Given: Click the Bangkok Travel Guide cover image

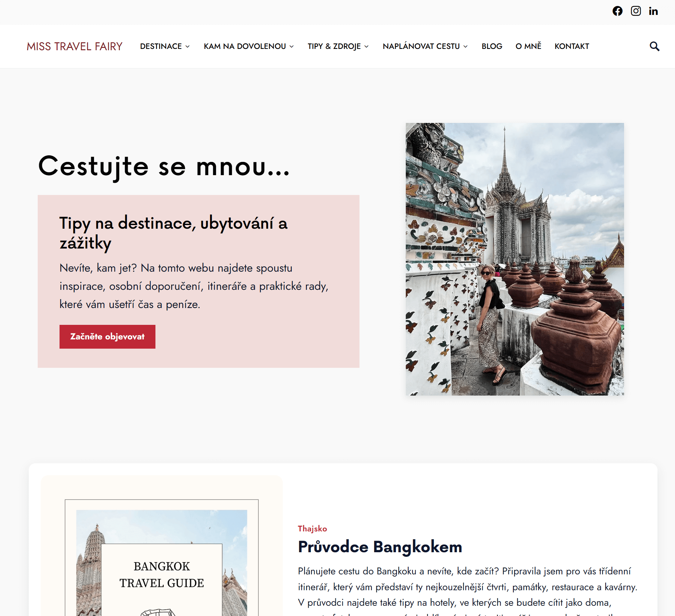Looking at the screenshot, I should pyautogui.click(x=162, y=558).
